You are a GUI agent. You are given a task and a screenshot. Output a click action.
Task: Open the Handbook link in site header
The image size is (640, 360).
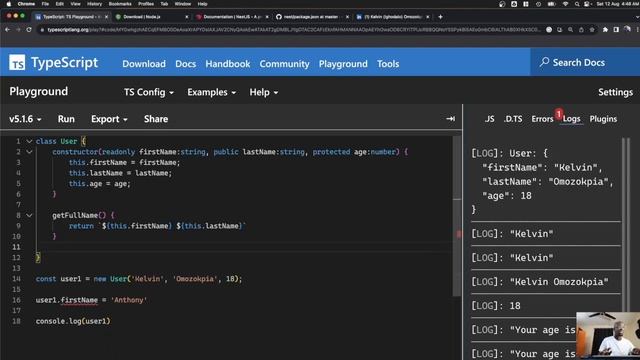click(227, 64)
